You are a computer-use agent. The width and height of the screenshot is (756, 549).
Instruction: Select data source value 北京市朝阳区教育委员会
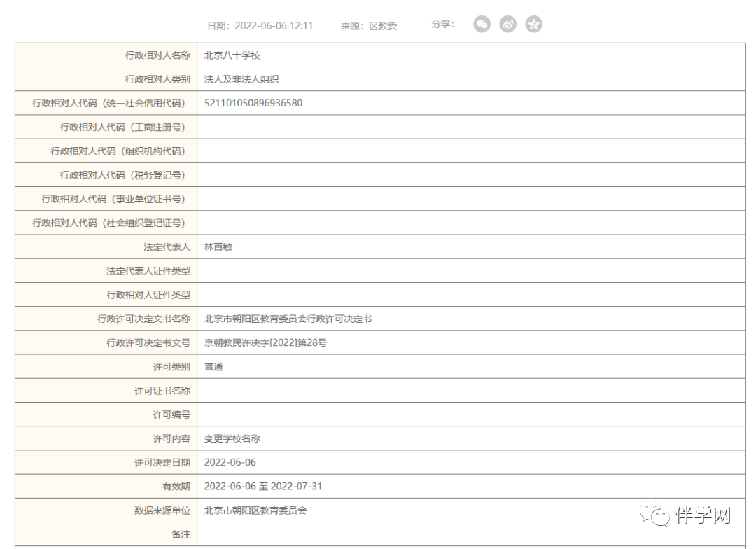tap(255, 510)
